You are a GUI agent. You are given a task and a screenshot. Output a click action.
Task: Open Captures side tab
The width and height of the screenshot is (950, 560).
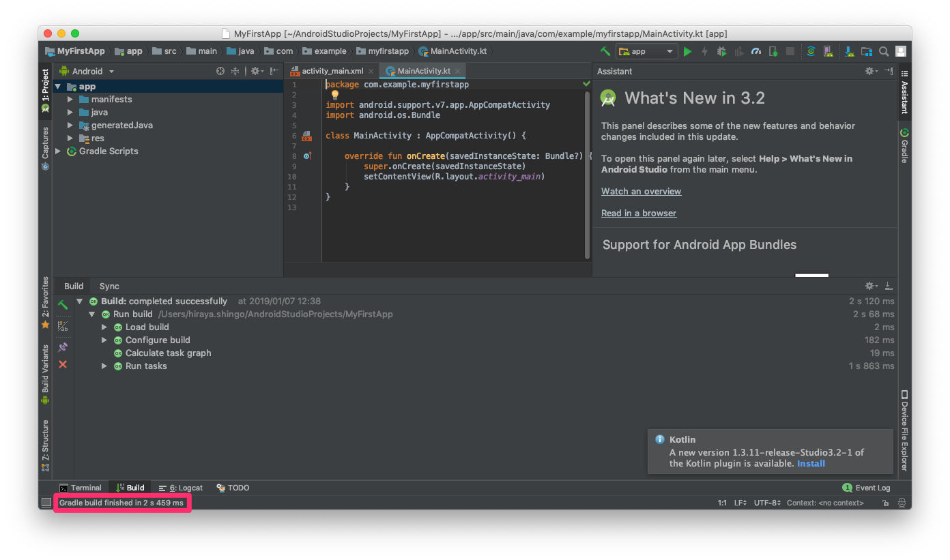pyautogui.click(x=45, y=148)
